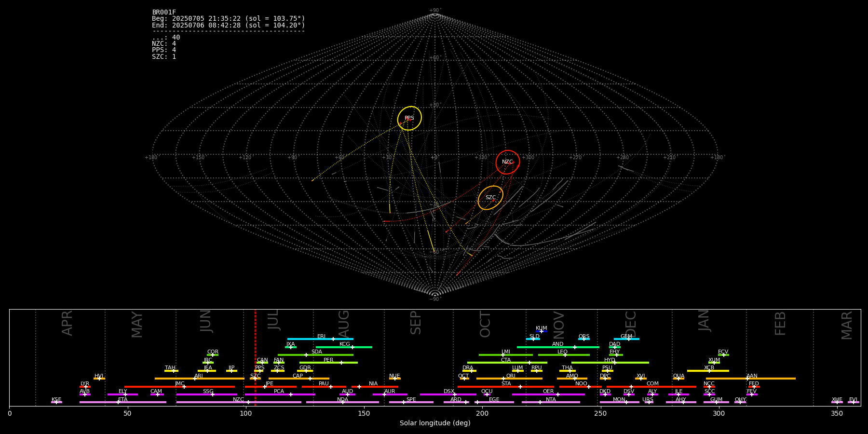Click the Beg: 20250705 21:35:22 line
Viewport: 868px width, 434px height.
229,19
